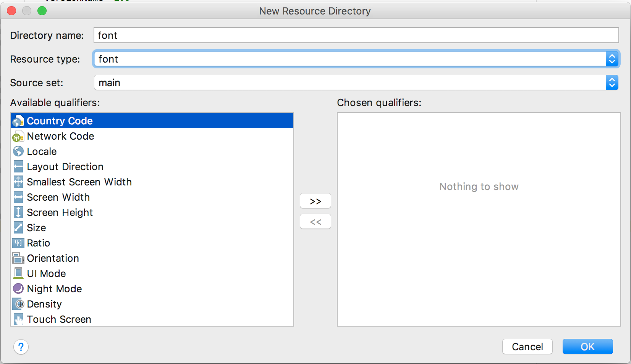Select the Smallest Screen Width icon

(18, 182)
